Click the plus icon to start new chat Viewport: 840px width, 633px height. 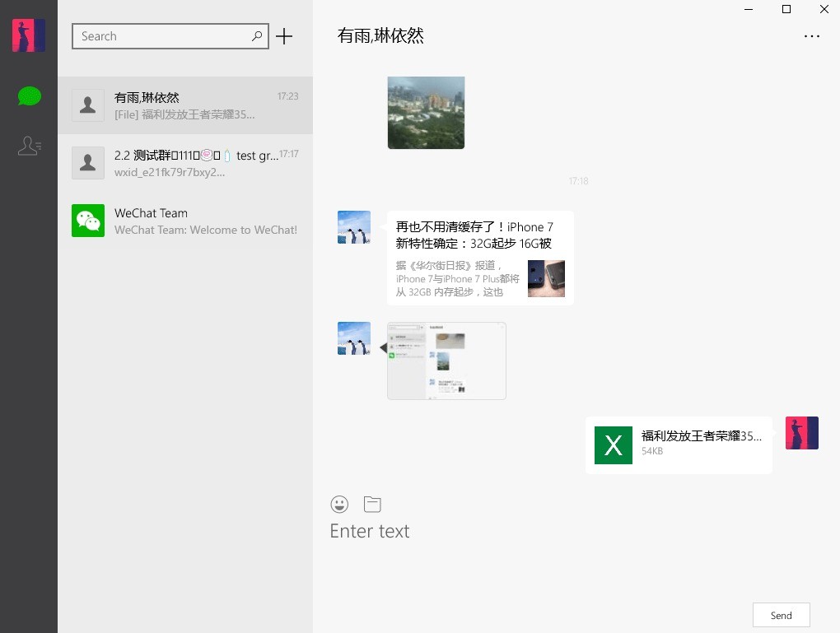point(284,35)
